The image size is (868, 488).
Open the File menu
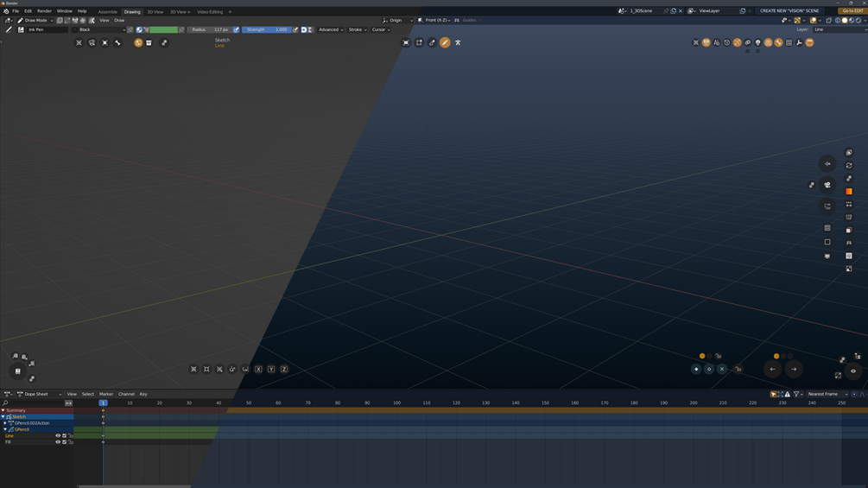[16, 11]
